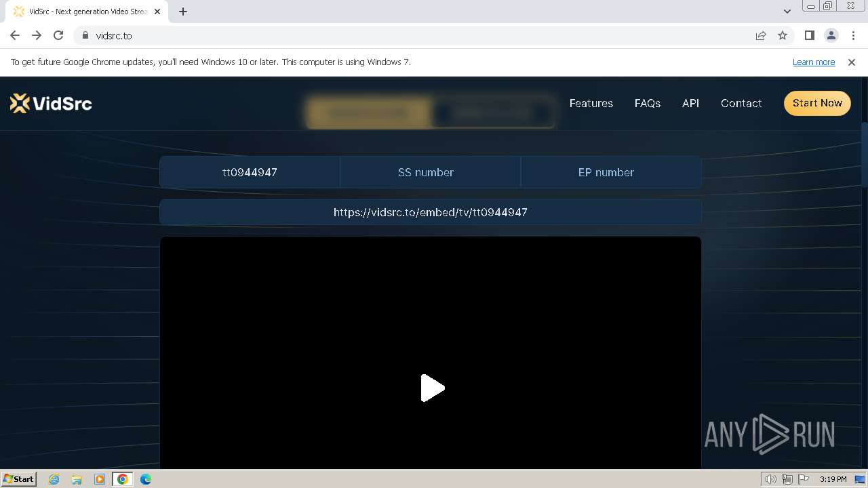Edit the tt0944947 ID field

[x=250, y=172]
